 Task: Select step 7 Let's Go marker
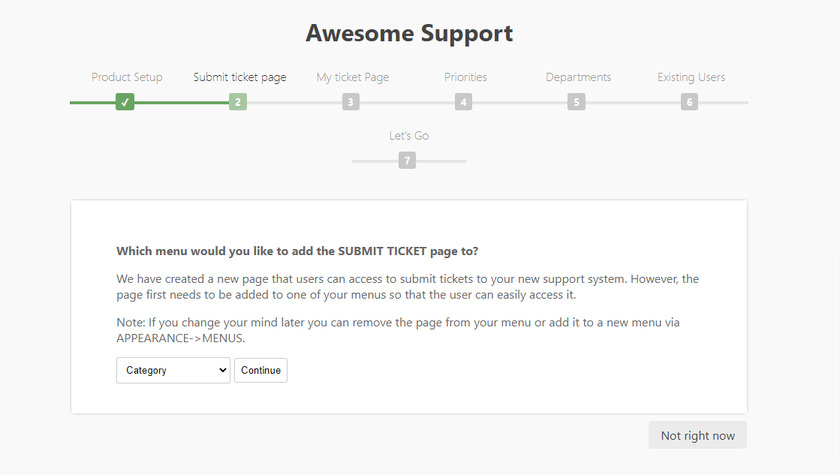tap(407, 160)
